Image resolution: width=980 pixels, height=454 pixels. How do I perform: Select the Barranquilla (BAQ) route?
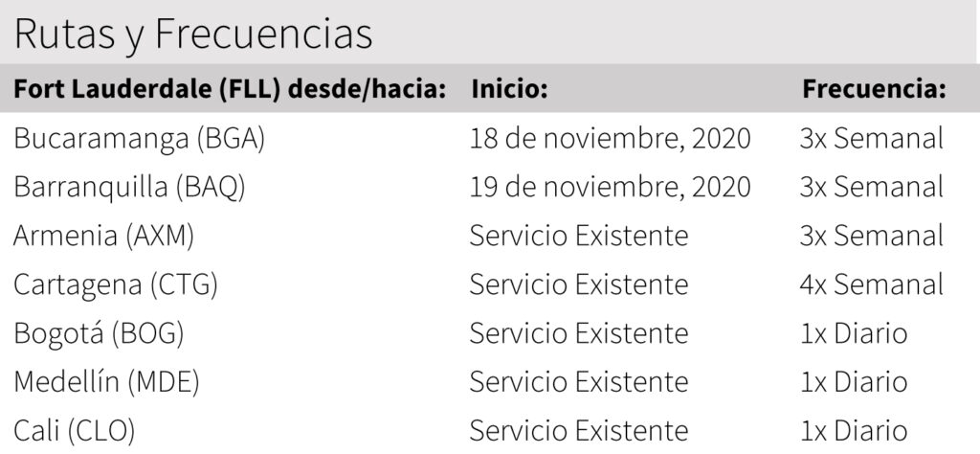[129, 186]
